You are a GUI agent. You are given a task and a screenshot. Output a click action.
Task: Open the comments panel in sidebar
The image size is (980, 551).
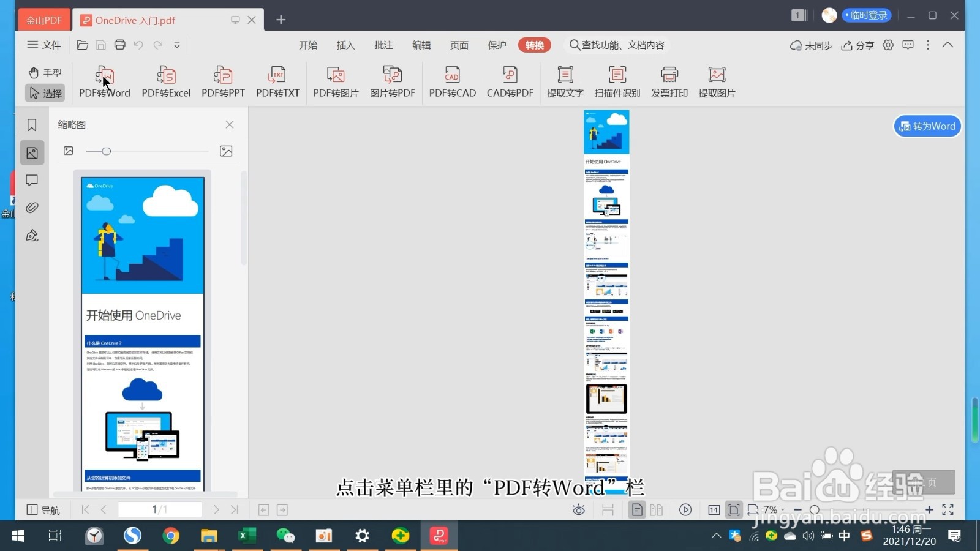(32, 180)
